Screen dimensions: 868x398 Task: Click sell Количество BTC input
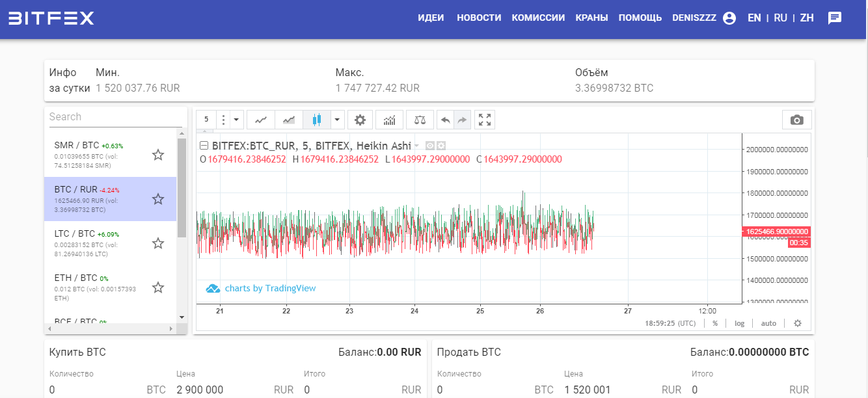(x=484, y=390)
